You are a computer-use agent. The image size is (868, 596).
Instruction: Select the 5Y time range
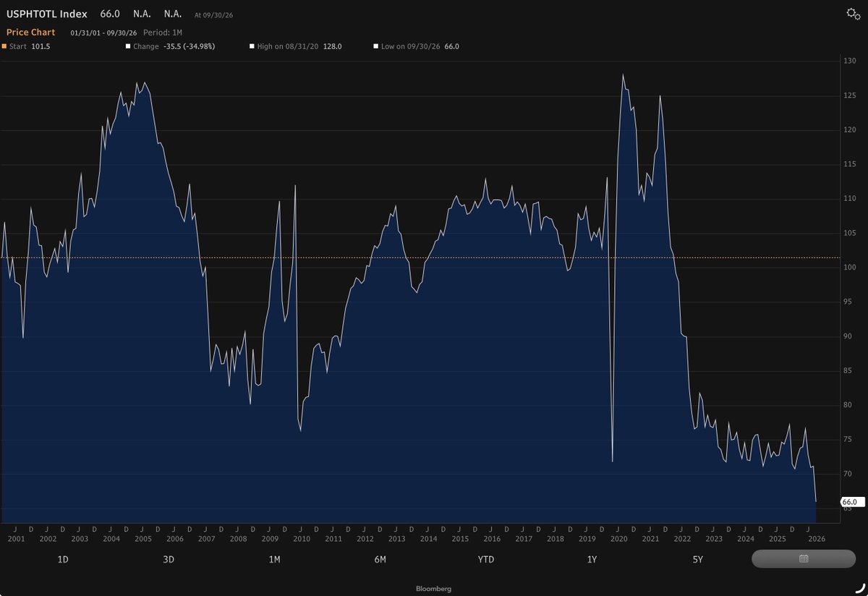click(697, 559)
